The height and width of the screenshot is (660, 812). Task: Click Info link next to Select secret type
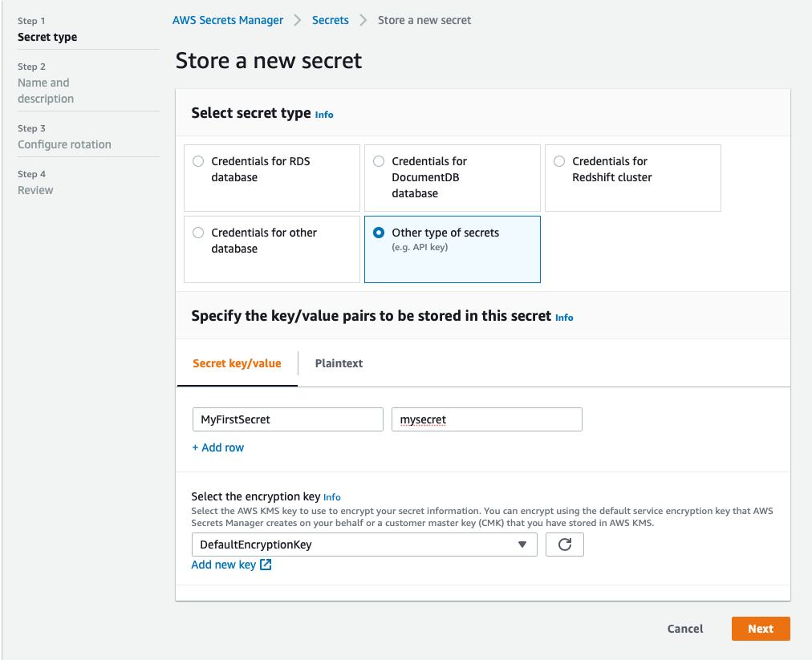324,115
